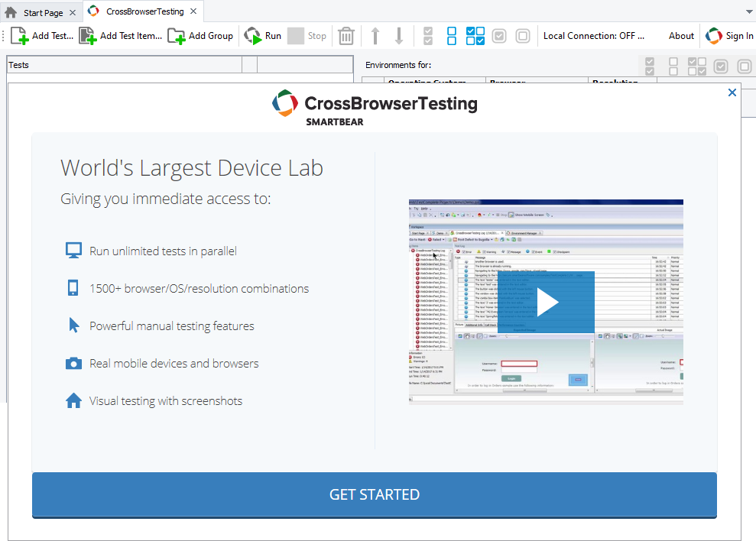Close the Start Page tab

coord(73,12)
